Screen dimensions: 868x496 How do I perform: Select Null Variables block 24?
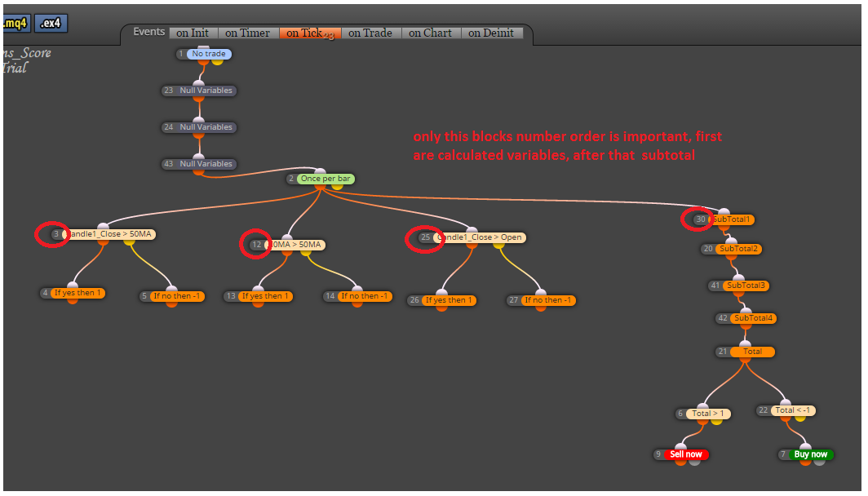206,126
